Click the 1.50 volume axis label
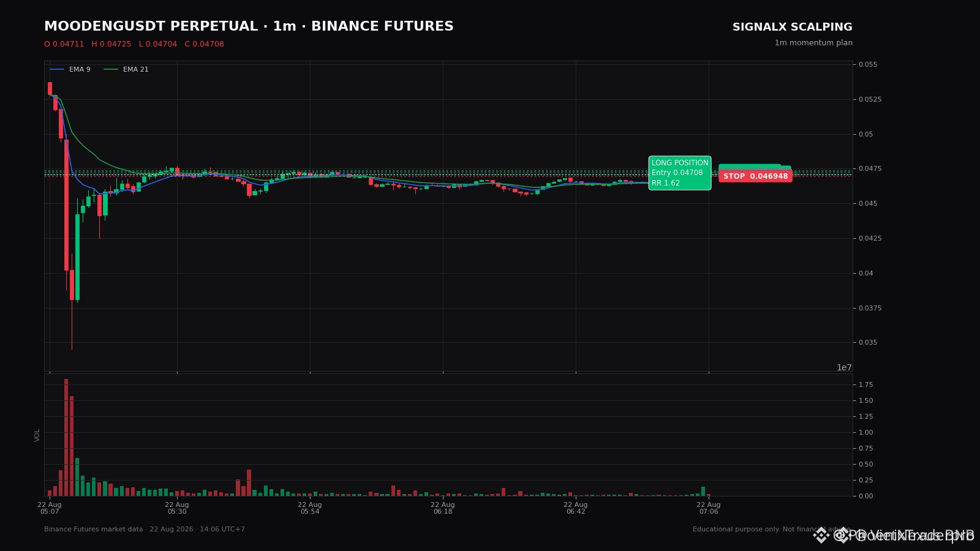980x551 pixels. [x=866, y=401]
